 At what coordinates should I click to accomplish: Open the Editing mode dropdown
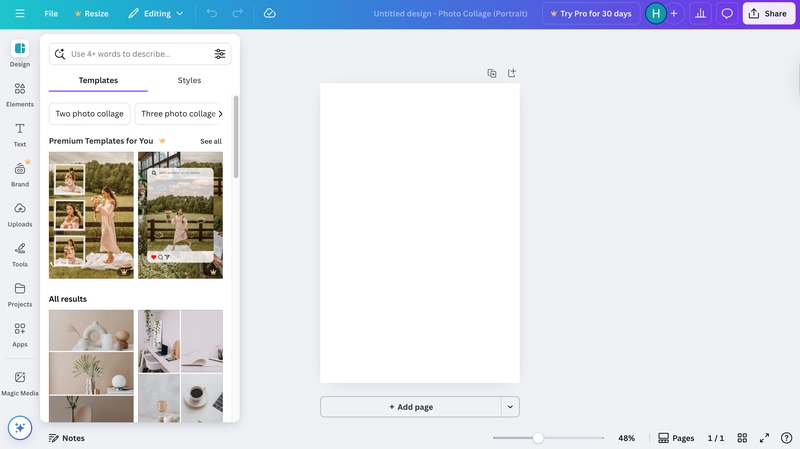[156, 13]
